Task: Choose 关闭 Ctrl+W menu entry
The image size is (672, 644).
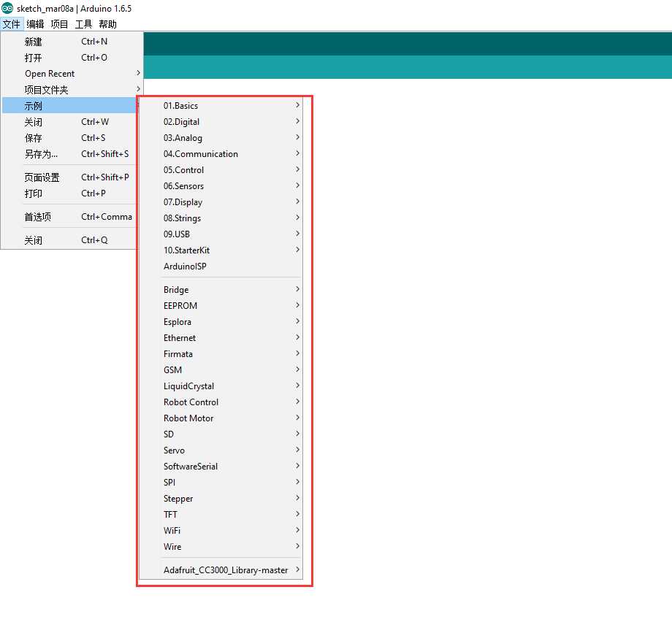Action: (x=70, y=122)
